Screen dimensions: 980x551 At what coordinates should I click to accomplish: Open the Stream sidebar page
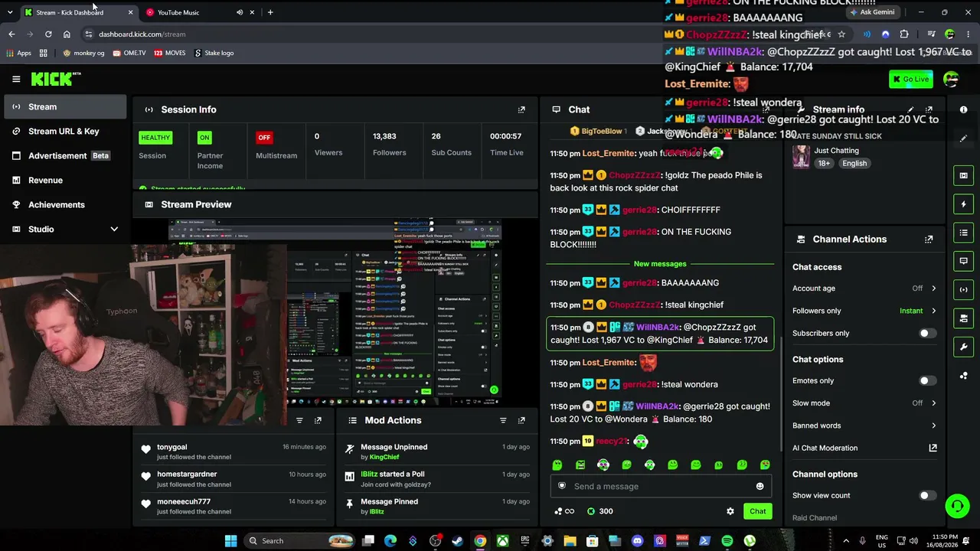(x=65, y=107)
